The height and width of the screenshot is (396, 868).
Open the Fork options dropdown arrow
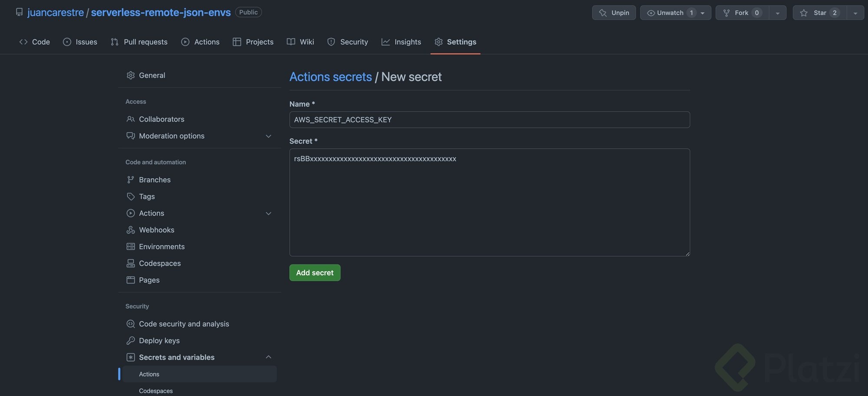pos(778,13)
